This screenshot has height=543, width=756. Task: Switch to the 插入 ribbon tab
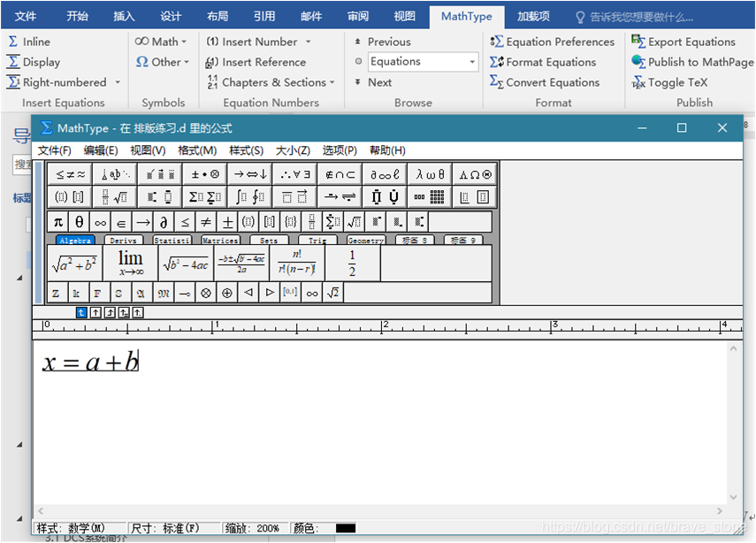[124, 17]
